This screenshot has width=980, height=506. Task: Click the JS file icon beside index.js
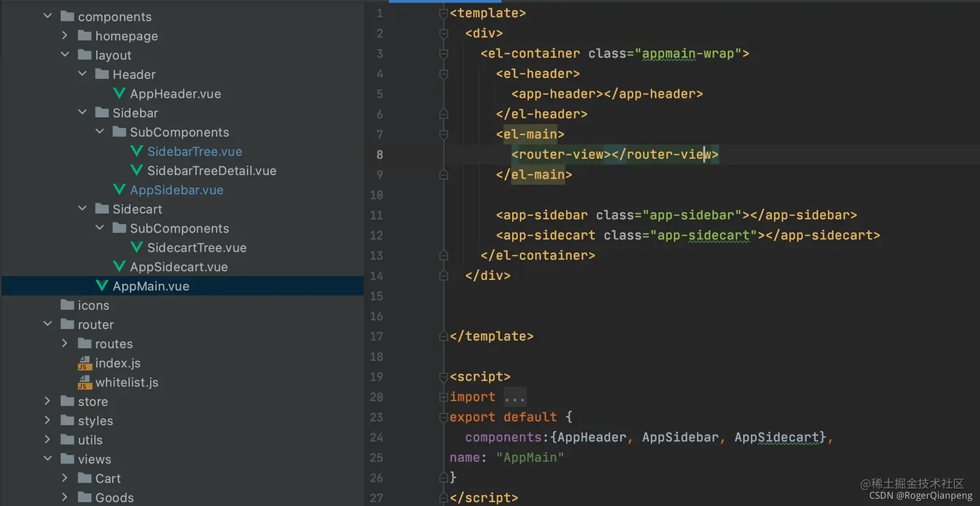[x=84, y=363]
